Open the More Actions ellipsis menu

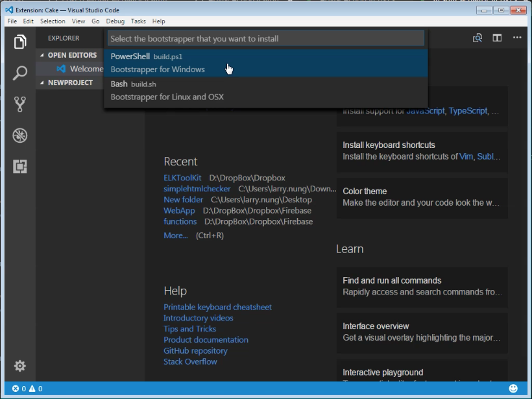[517, 38]
